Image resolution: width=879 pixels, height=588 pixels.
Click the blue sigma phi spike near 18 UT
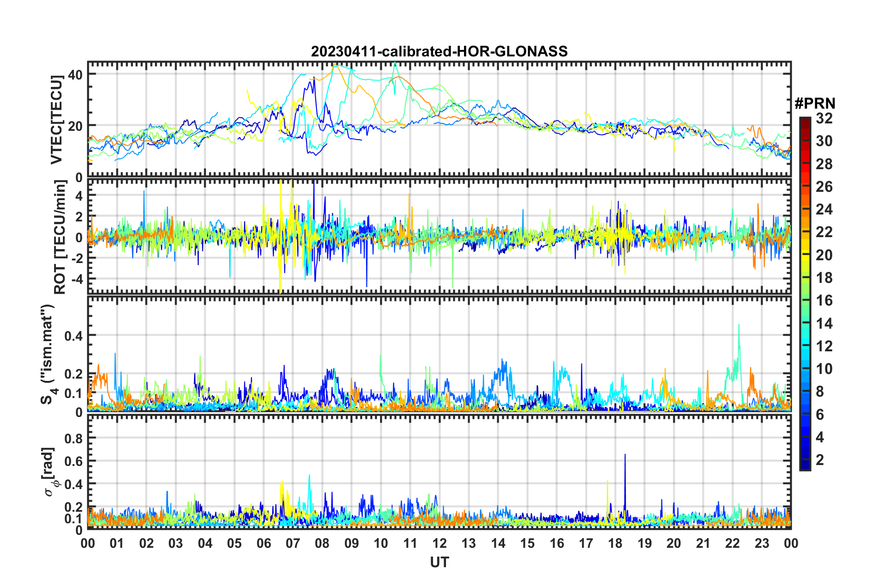coord(625,455)
